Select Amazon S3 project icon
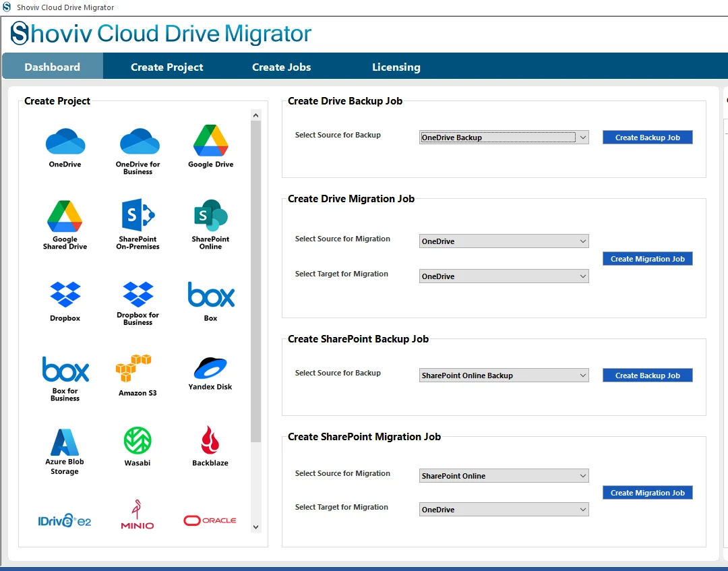This screenshot has width=728, height=571. coord(133,369)
